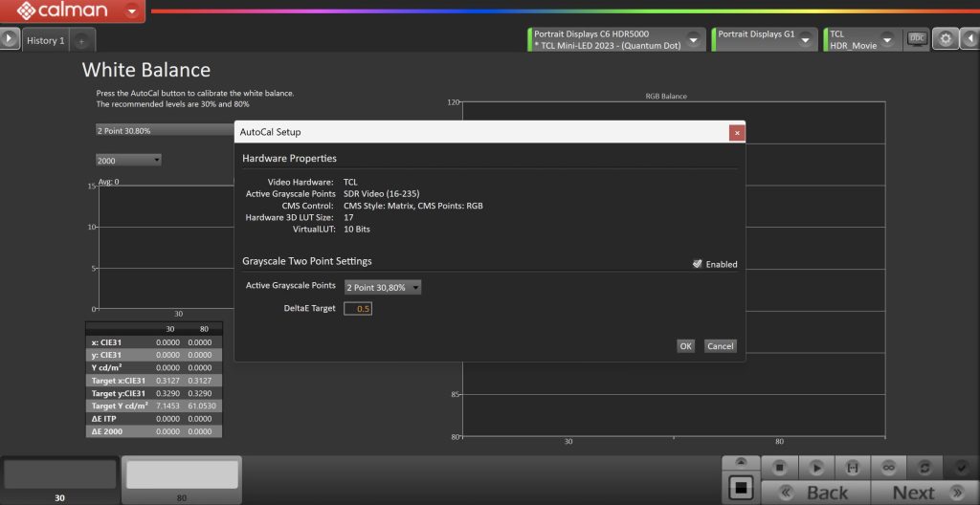
Task: Open the Portrait Displays G1 source dropdown
Action: pyautogui.click(x=806, y=40)
